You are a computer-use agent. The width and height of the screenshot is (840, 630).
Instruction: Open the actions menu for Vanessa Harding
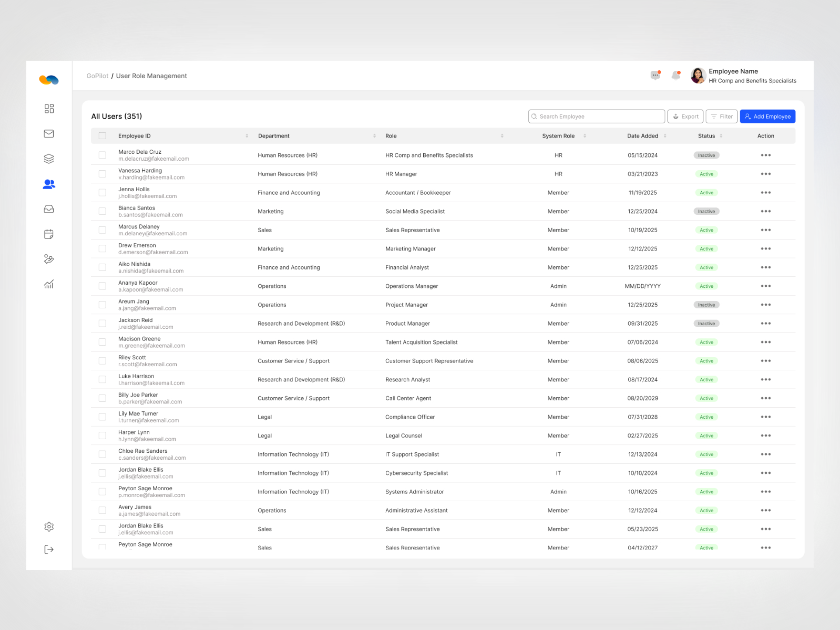766,174
